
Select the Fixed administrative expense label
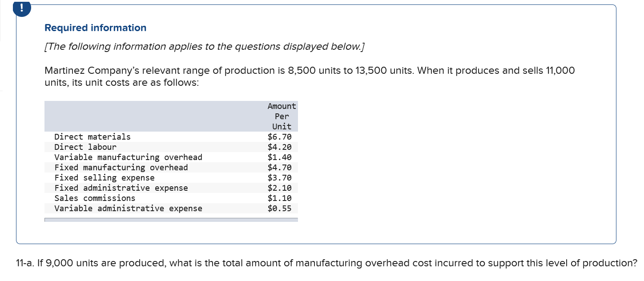pyautogui.click(x=121, y=188)
